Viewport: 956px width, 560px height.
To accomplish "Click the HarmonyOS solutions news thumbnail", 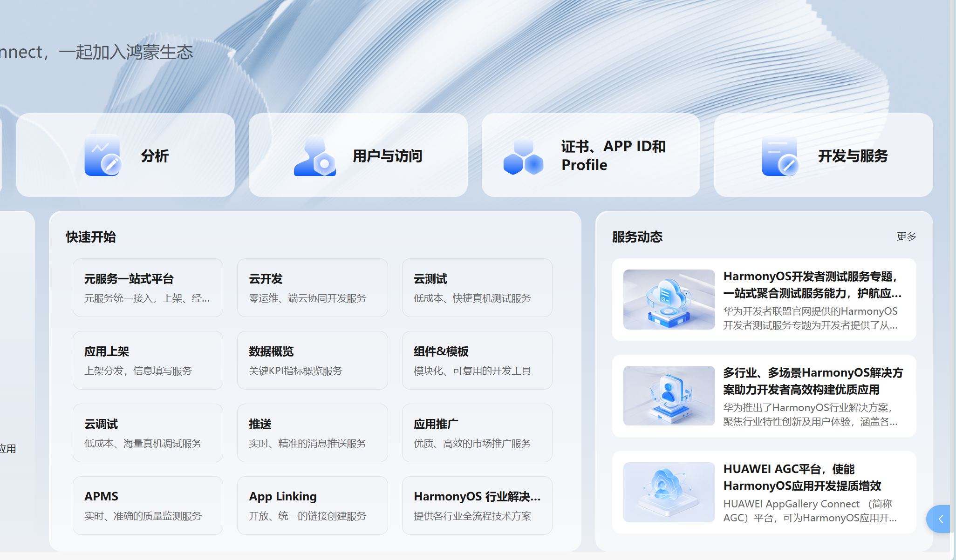I will click(668, 395).
